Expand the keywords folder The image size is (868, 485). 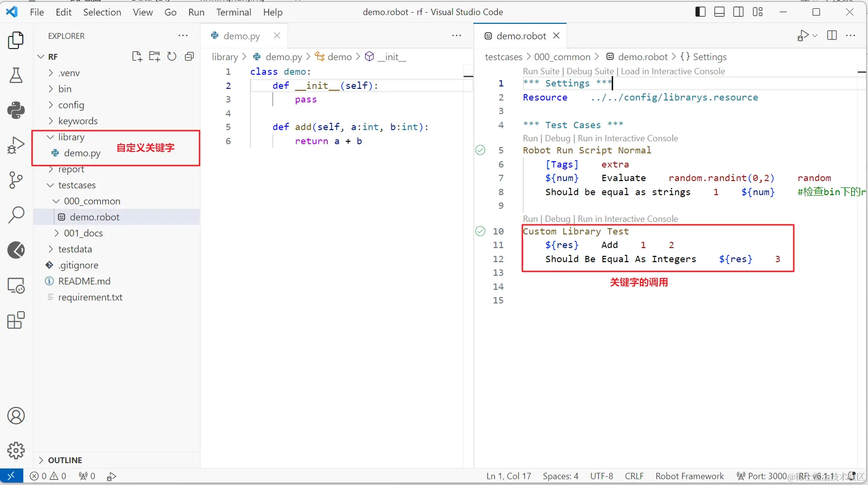click(x=51, y=121)
